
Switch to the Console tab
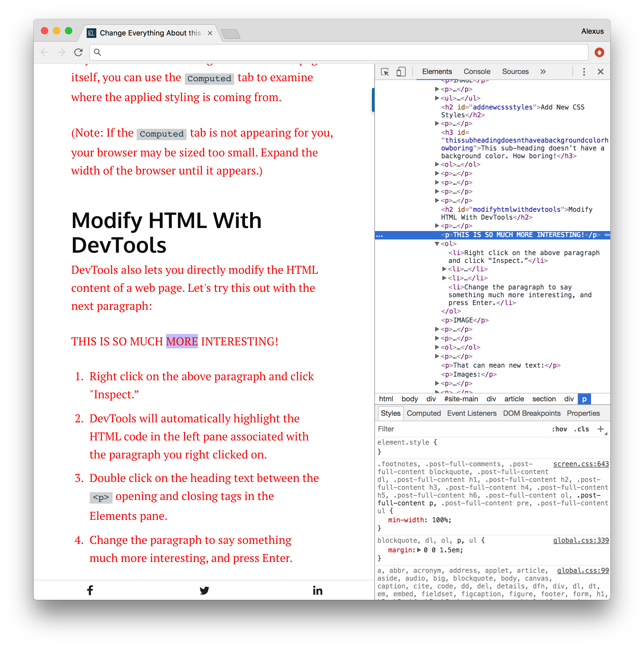tap(477, 72)
